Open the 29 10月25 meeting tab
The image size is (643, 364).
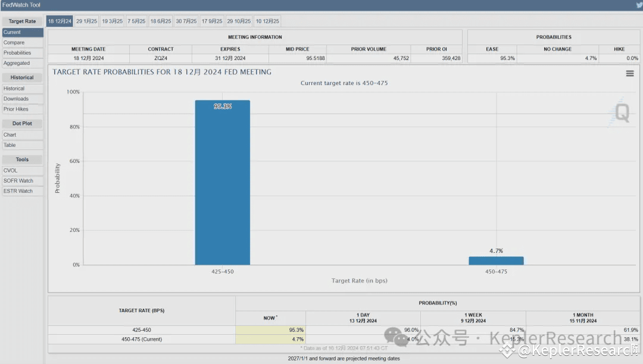point(239,21)
